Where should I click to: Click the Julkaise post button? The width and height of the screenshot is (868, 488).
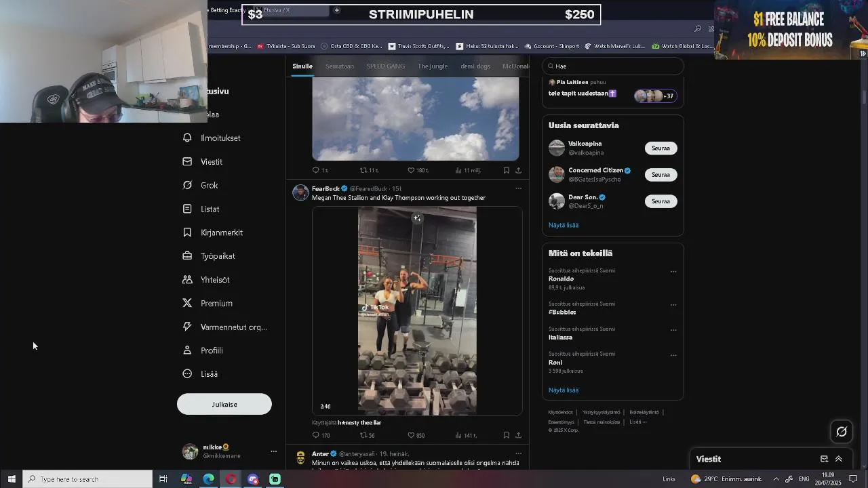pyautogui.click(x=224, y=405)
